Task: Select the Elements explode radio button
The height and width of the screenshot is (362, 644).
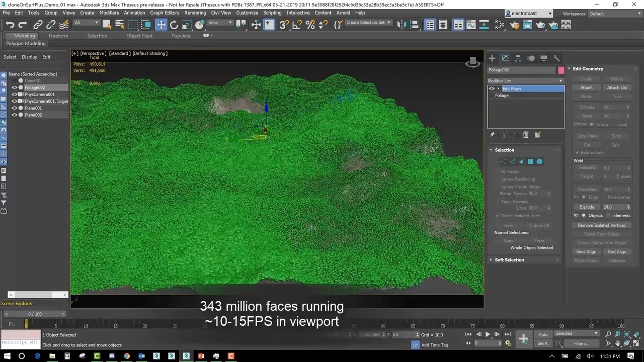Action: pos(609,215)
